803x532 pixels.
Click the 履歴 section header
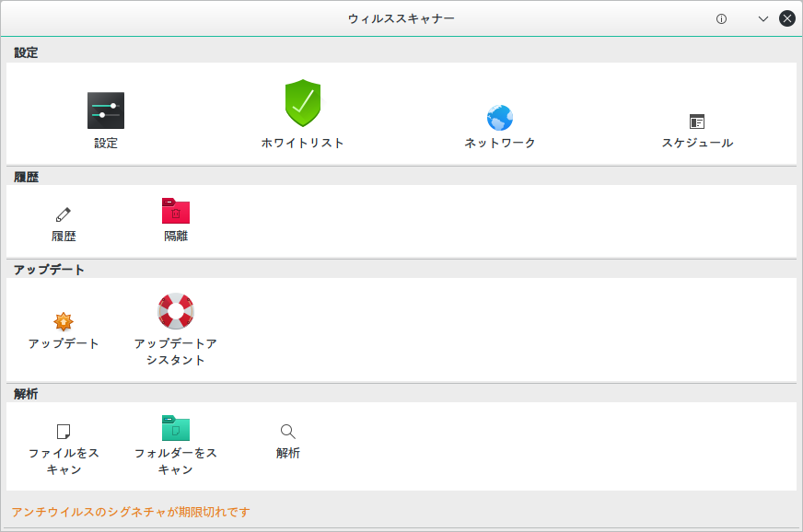[x=26, y=177]
